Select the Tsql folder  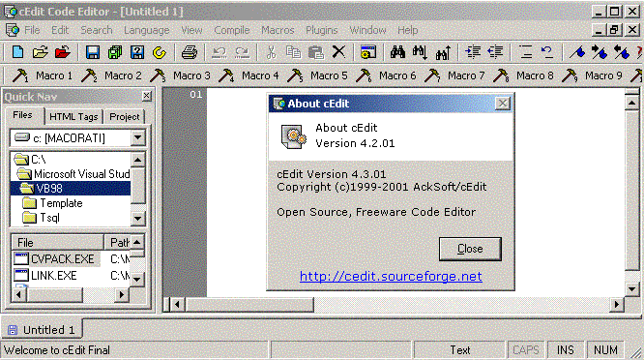41,218
